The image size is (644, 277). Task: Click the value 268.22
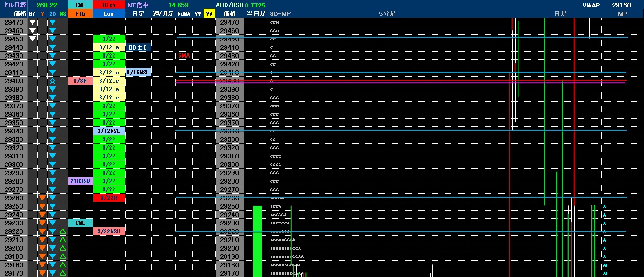[x=46, y=5]
